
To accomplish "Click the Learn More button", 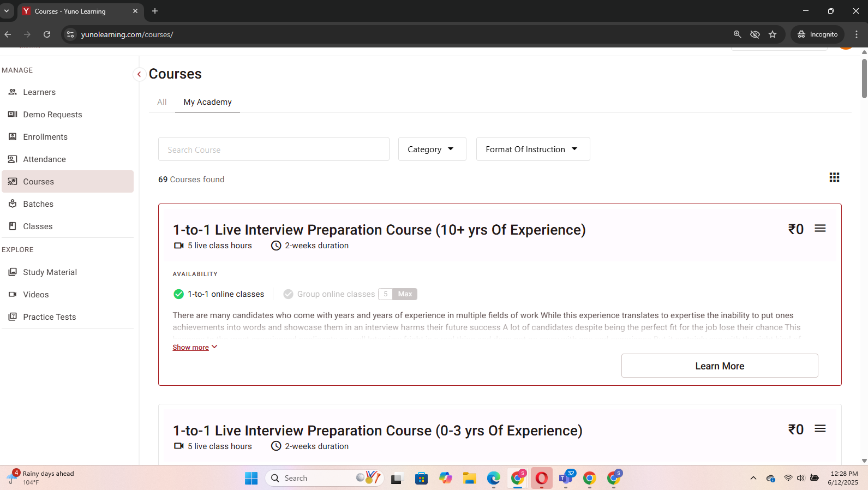I will point(719,366).
